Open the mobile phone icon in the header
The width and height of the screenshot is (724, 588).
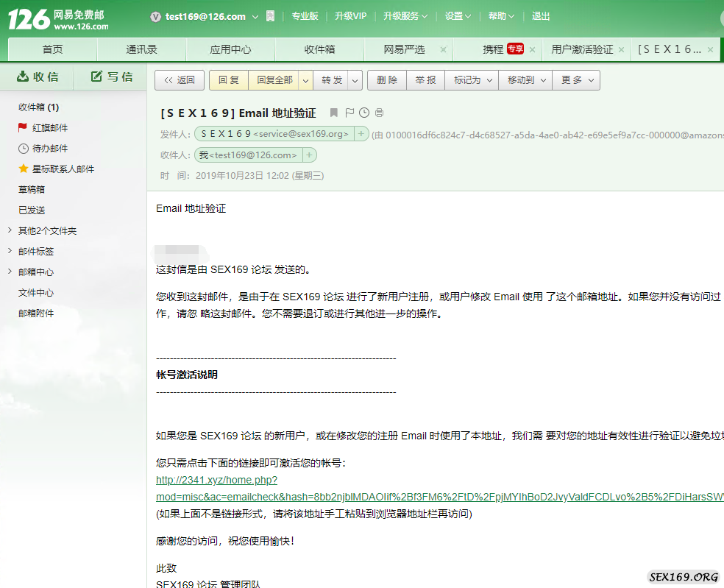point(271,16)
